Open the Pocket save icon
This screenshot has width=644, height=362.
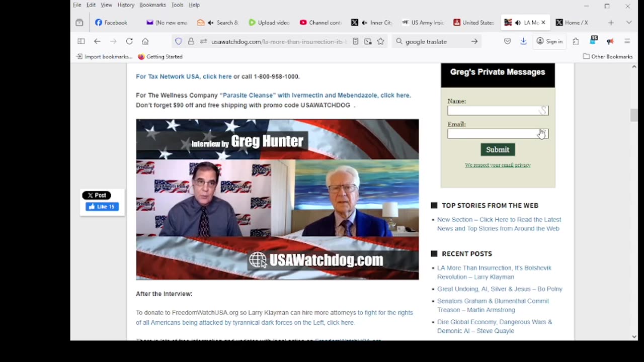[507, 41]
